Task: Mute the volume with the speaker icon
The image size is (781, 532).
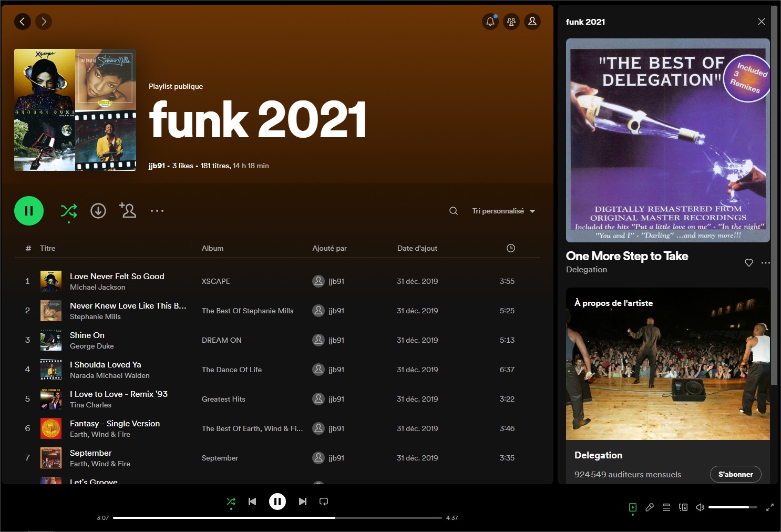Action: point(700,507)
